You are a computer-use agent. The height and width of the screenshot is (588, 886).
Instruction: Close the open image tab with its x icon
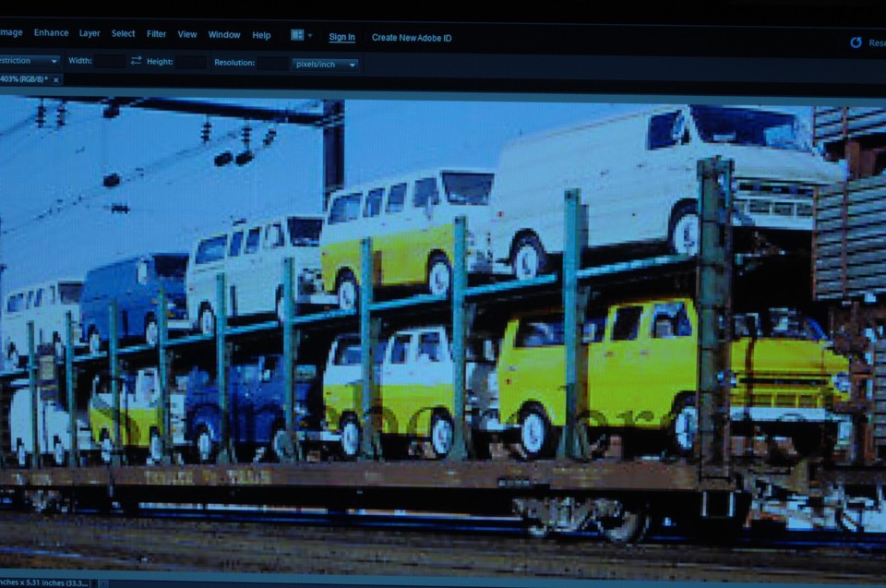(54, 80)
